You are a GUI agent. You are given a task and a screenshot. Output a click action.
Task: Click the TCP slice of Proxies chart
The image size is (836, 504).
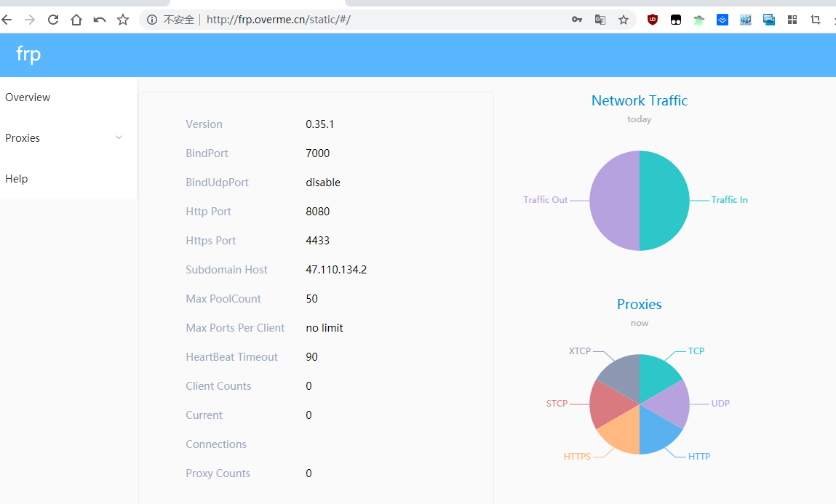pyautogui.click(x=656, y=376)
